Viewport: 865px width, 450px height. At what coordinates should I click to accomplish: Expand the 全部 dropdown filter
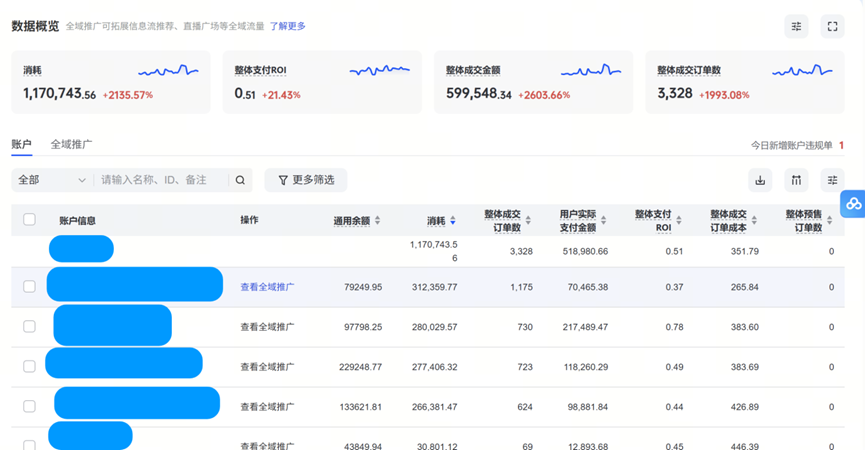(x=52, y=180)
